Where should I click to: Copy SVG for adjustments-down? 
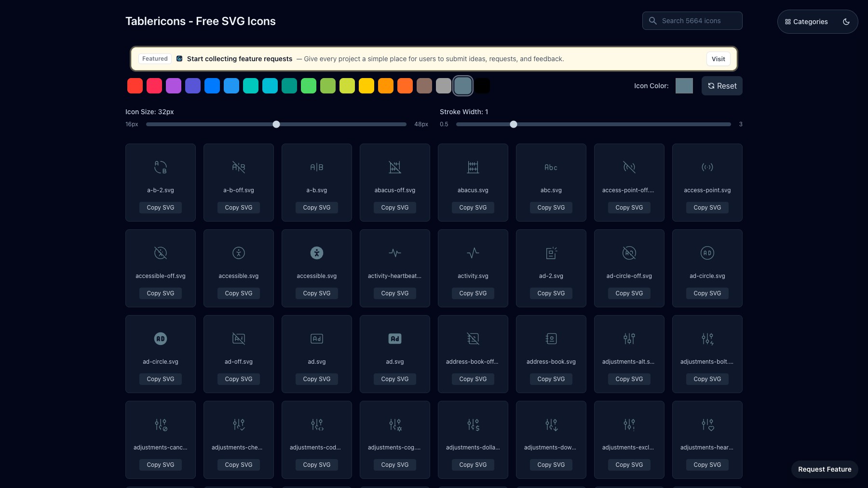(551, 465)
